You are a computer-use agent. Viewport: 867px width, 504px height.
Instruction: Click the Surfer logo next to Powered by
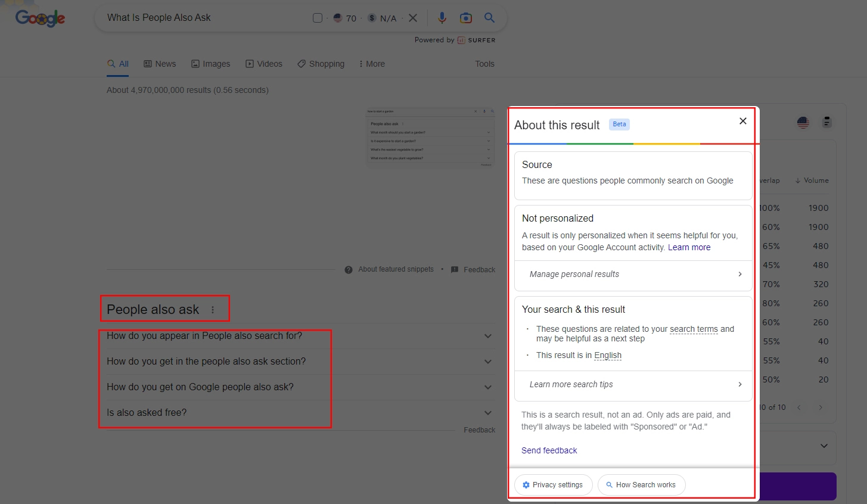click(462, 40)
